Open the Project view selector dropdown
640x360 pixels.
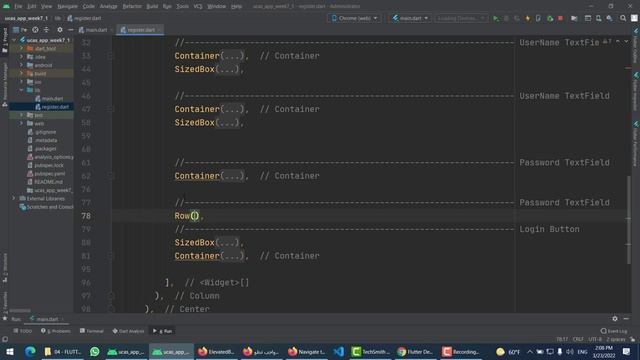20,30
